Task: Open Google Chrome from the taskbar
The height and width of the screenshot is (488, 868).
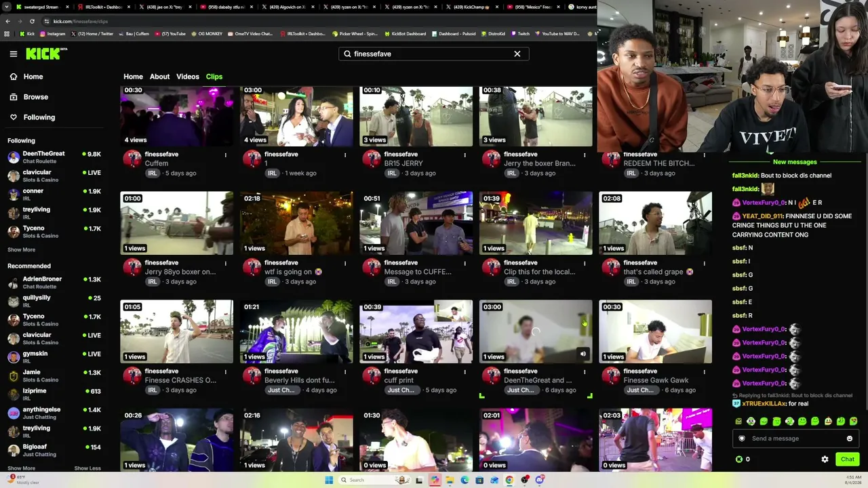Action: point(509,480)
